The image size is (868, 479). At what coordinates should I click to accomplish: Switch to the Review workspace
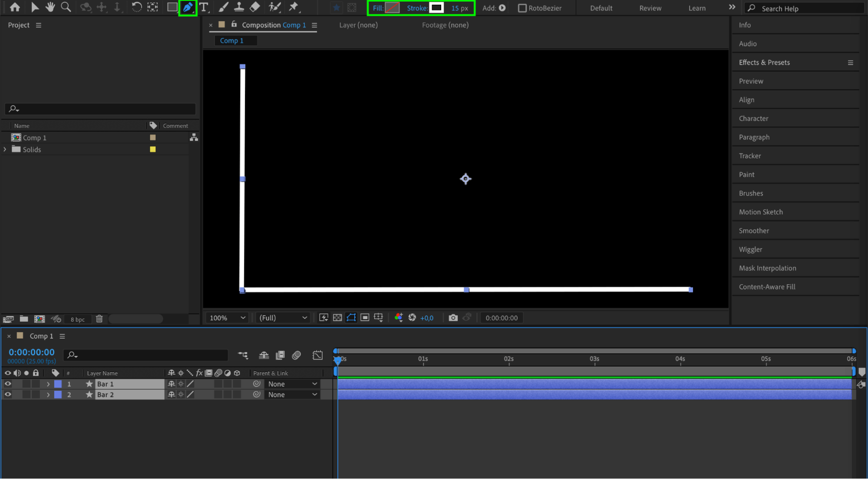(650, 8)
